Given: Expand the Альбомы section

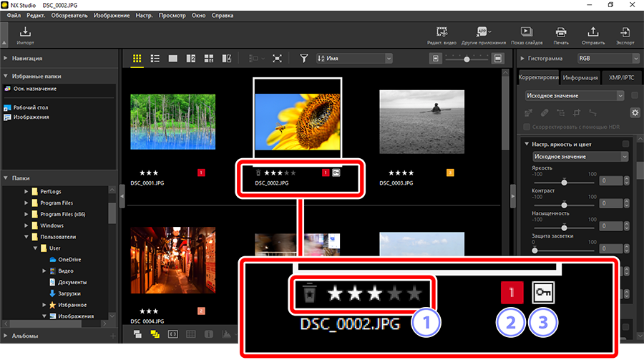Looking at the screenshot, I should pyautogui.click(x=7, y=335).
